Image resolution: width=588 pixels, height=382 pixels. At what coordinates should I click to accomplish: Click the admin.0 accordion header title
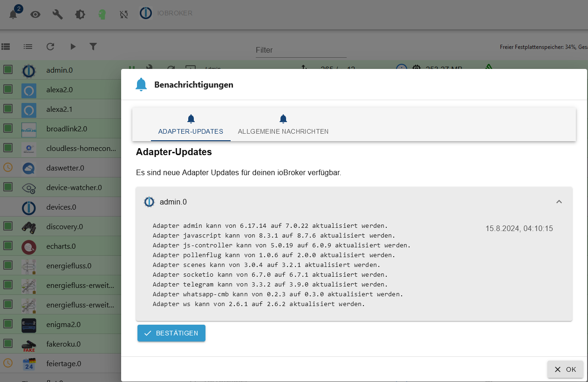click(173, 202)
